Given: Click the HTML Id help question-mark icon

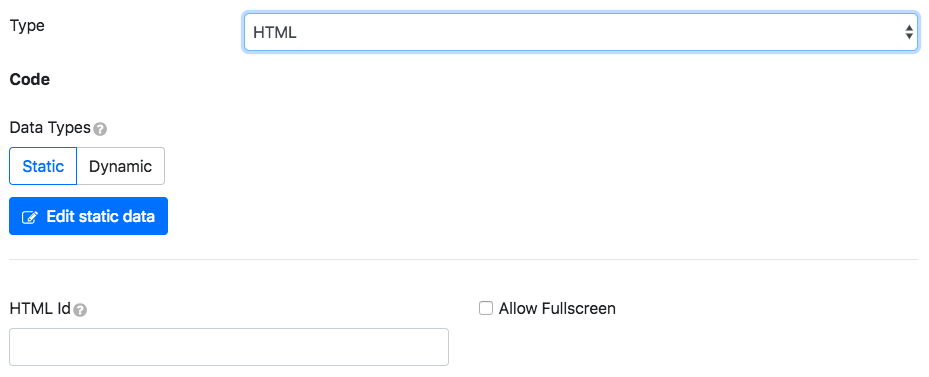Looking at the screenshot, I should 81,310.
